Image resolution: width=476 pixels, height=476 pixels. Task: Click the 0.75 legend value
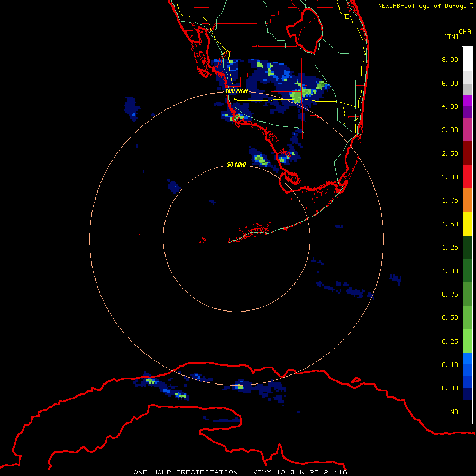pyautogui.click(x=450, y=295)
